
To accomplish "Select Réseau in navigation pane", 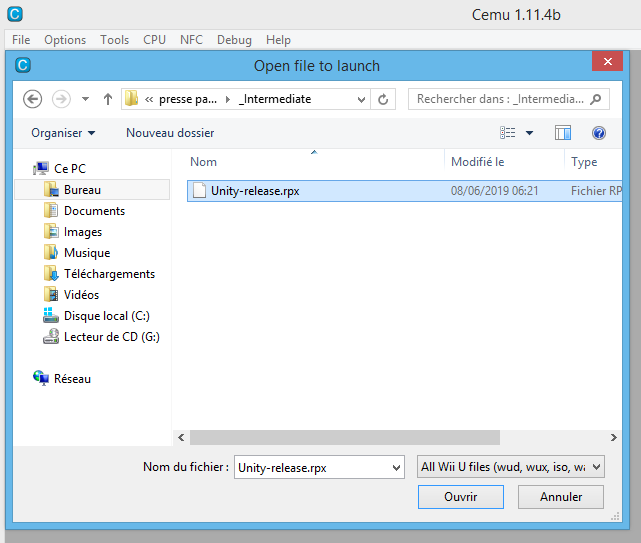I will pyautogui.click(x=62, y=379).
